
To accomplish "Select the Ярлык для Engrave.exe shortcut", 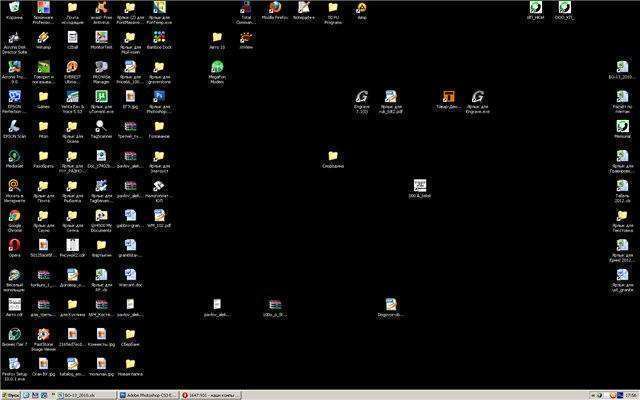I will (478, 102).
